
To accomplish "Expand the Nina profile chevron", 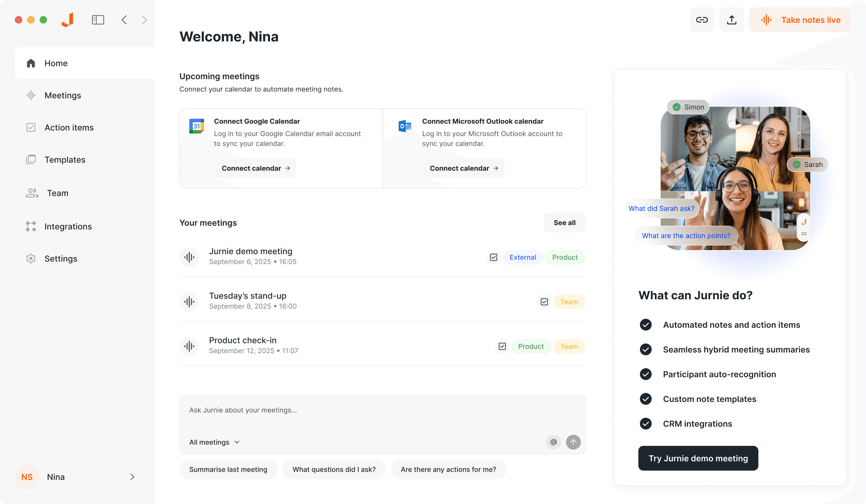I will [132, 476].
